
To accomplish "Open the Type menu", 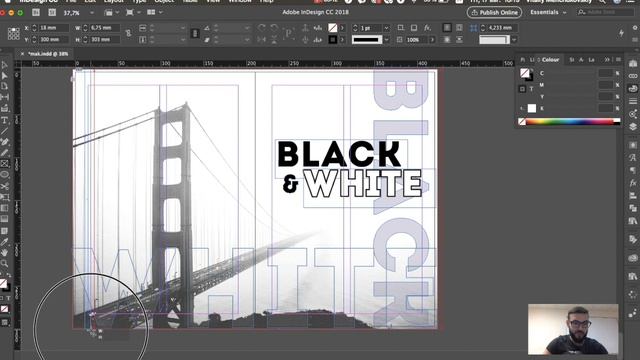I will (x=139, y=1).
